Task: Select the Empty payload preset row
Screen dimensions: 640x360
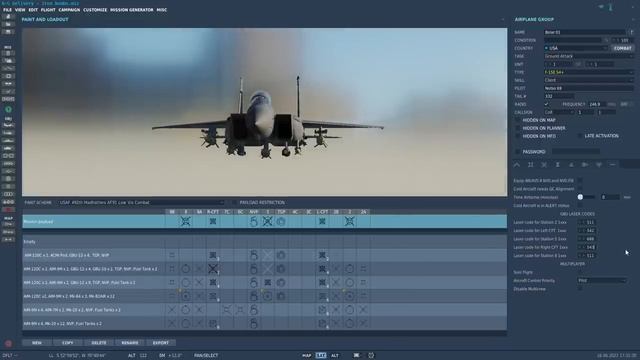Action: tap(264, 242)
